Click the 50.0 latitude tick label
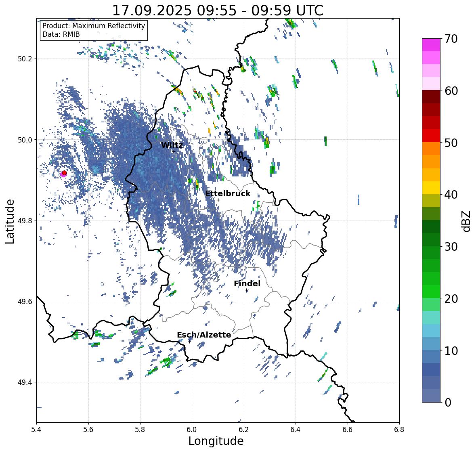The width and height of the screenshot is (476, 451). click(25, 140)
